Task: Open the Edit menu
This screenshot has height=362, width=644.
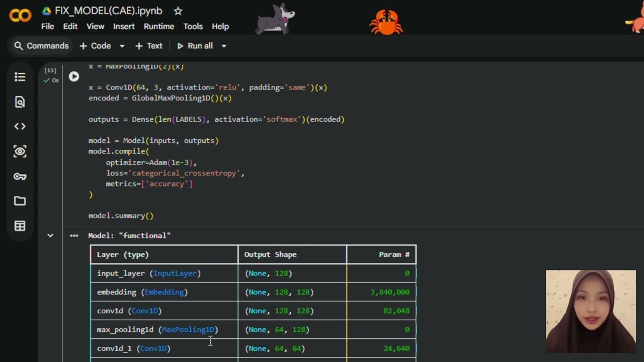Action: click(x=70, y=26)
